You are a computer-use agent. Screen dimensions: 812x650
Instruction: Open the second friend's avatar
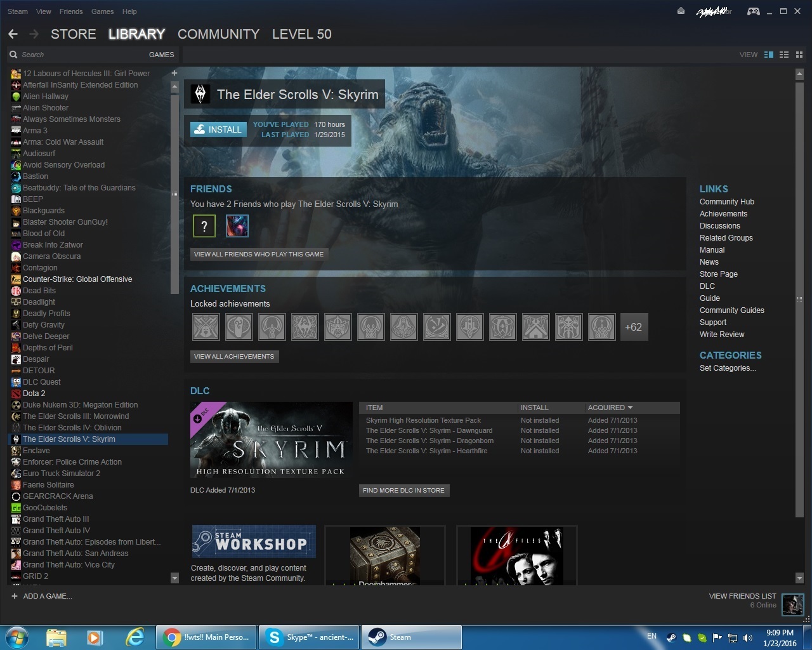237,225
